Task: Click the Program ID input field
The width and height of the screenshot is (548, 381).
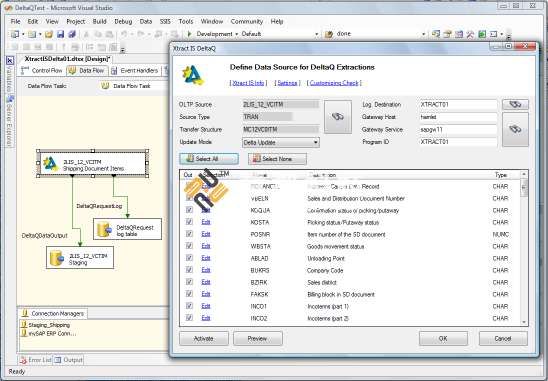Action: pos(458,142)
